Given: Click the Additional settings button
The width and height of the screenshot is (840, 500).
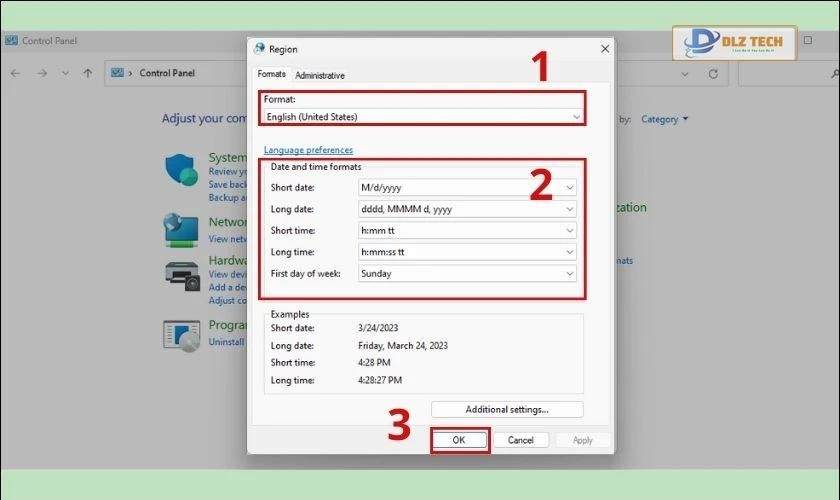Looking at the screenshot, I should click(x=507, y=409).
